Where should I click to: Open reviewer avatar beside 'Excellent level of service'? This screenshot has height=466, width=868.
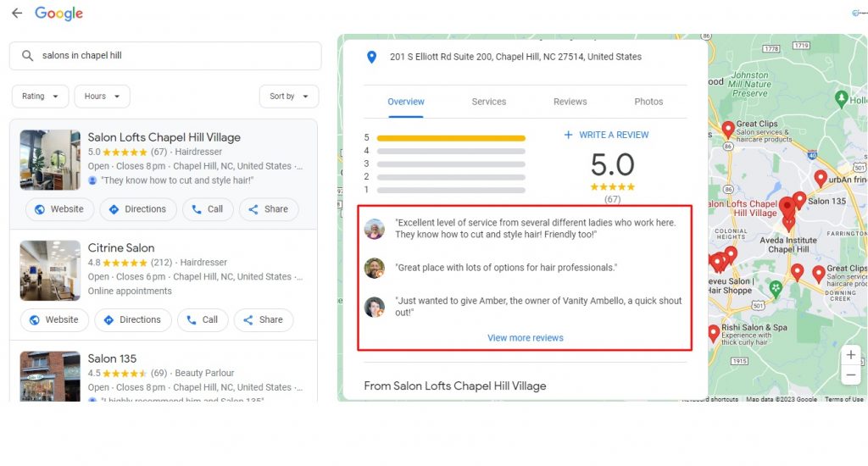click(x=375, y=229)
